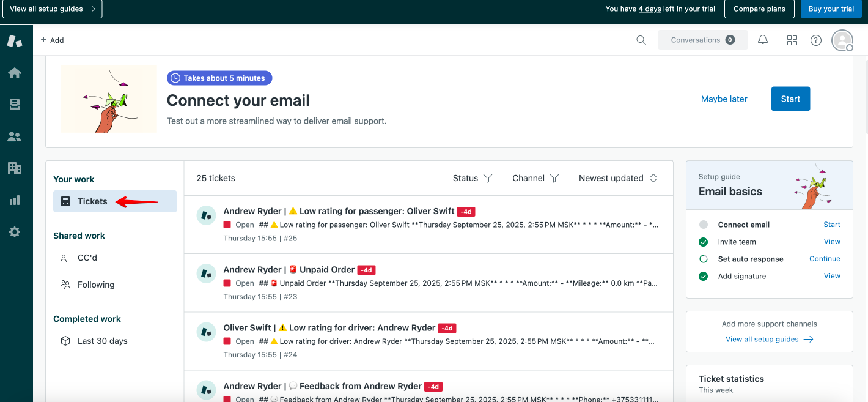
Task: Click the Tickets inbox icon in Your work
Action: click(x=65, y=201)
